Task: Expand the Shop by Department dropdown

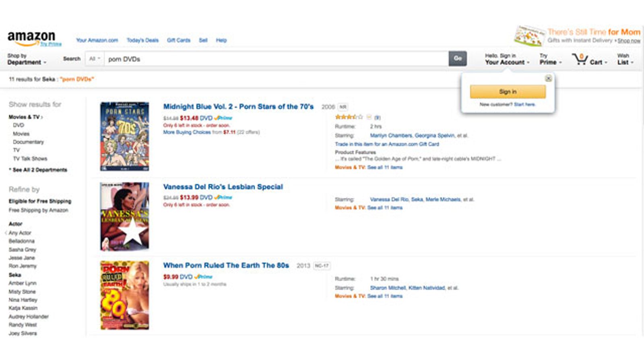Action: click(27, 59)
